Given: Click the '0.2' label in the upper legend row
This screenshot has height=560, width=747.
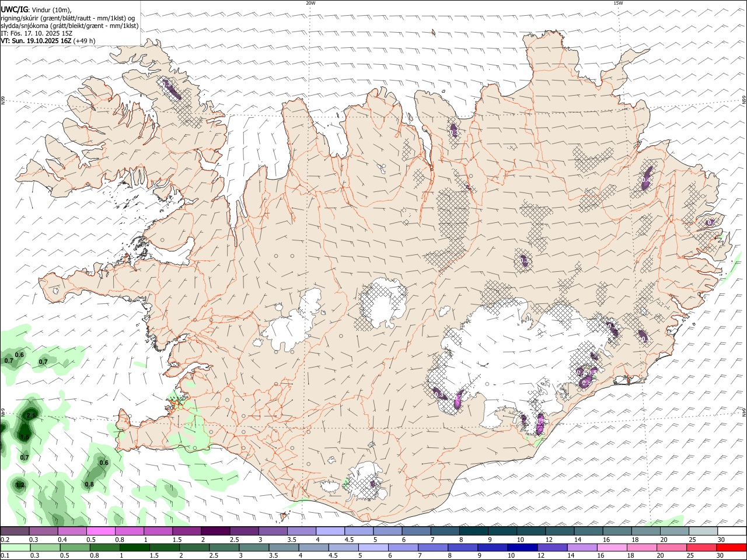Looking at the screenshot, I should coord(5,540).
